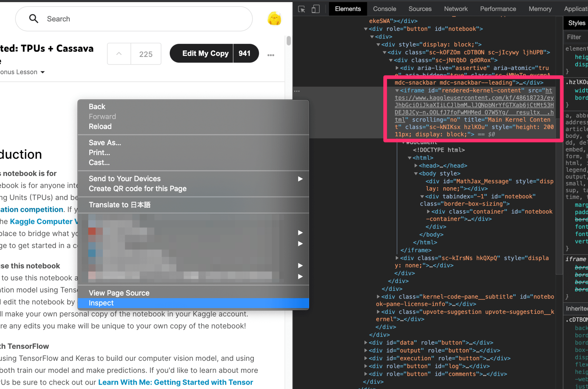Click the Edit My Copy button
588x389 pixels.
click(205, 53)
